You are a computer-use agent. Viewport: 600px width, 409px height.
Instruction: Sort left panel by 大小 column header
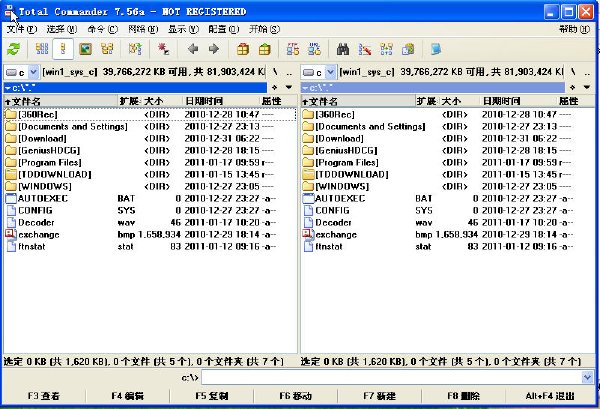point(163,101)
